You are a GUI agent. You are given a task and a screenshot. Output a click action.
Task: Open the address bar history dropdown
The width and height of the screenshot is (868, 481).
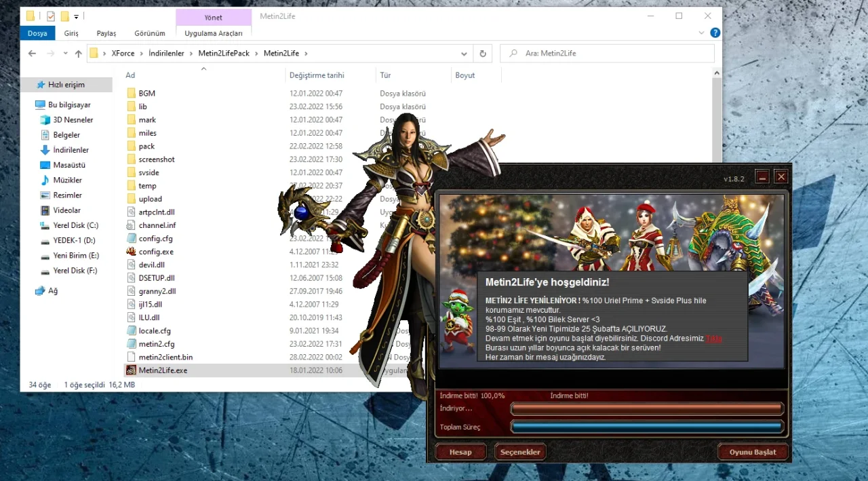464,54
